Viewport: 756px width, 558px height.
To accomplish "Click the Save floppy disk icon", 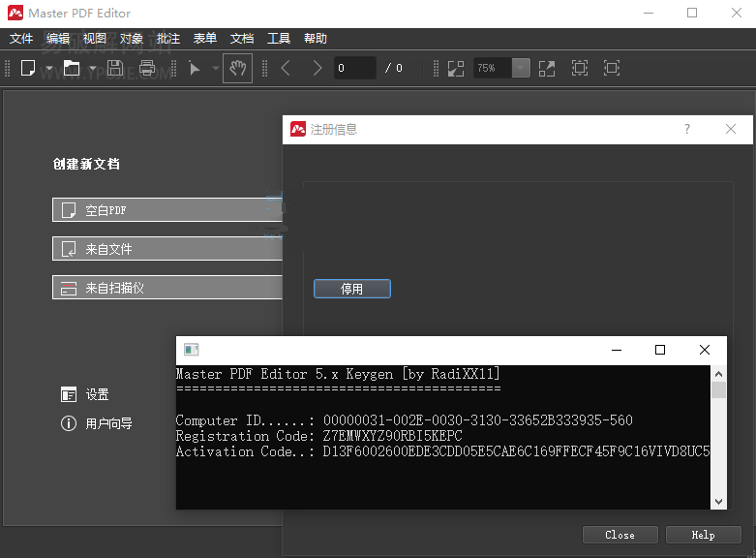I will 115,68.
